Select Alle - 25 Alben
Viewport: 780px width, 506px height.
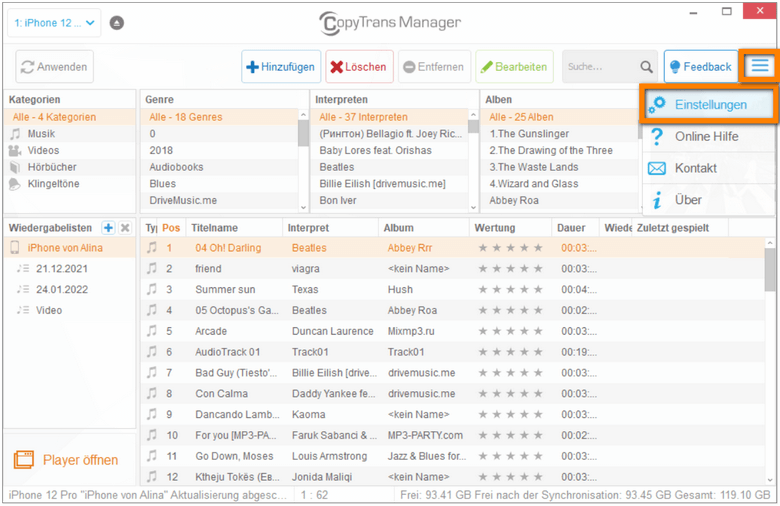click(559, 117)
